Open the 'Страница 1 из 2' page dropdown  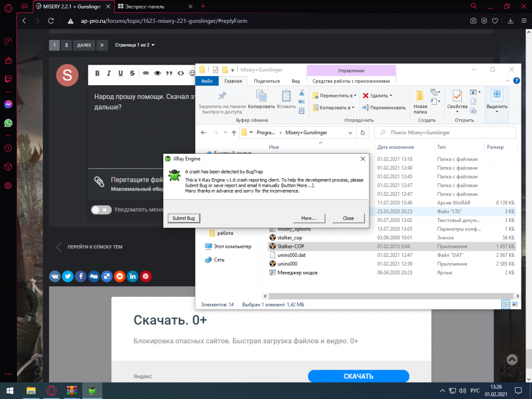tap(135, 45)
